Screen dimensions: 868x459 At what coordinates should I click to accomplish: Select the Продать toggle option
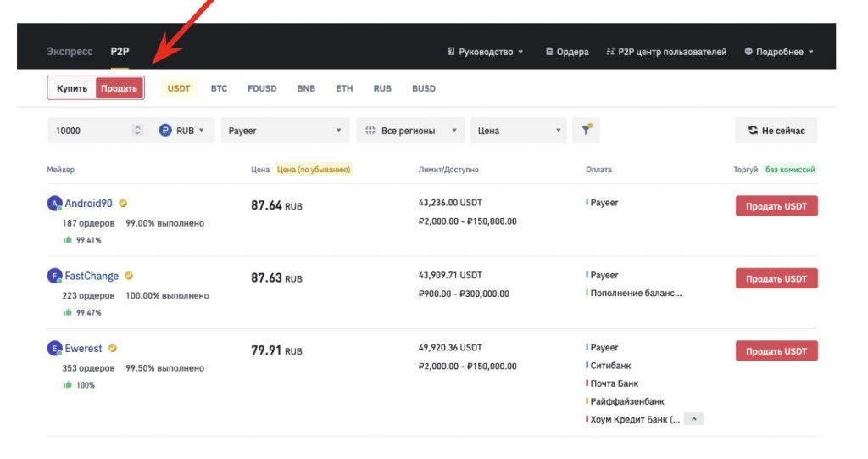coord(119,88)
